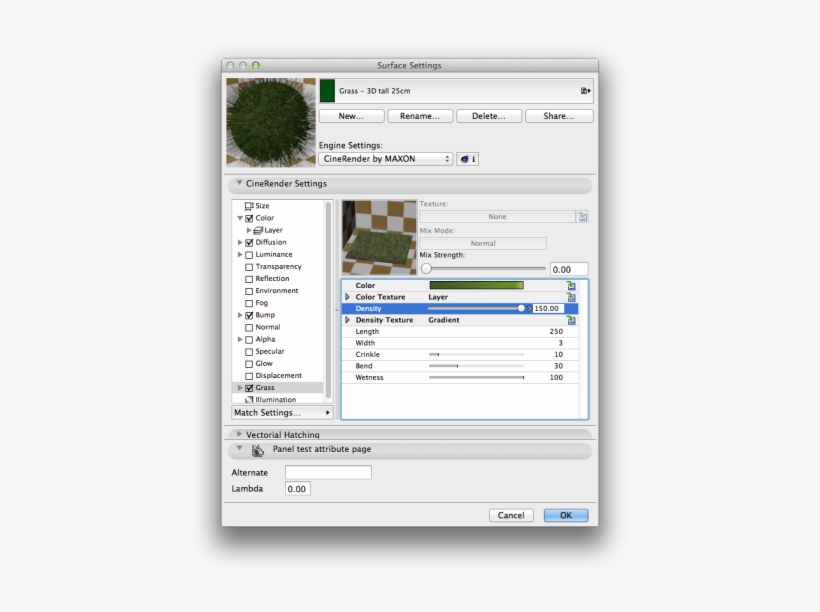Click the New button to create a surface
The width and height of the screenshot is (820, 612).
coord(351,115)
